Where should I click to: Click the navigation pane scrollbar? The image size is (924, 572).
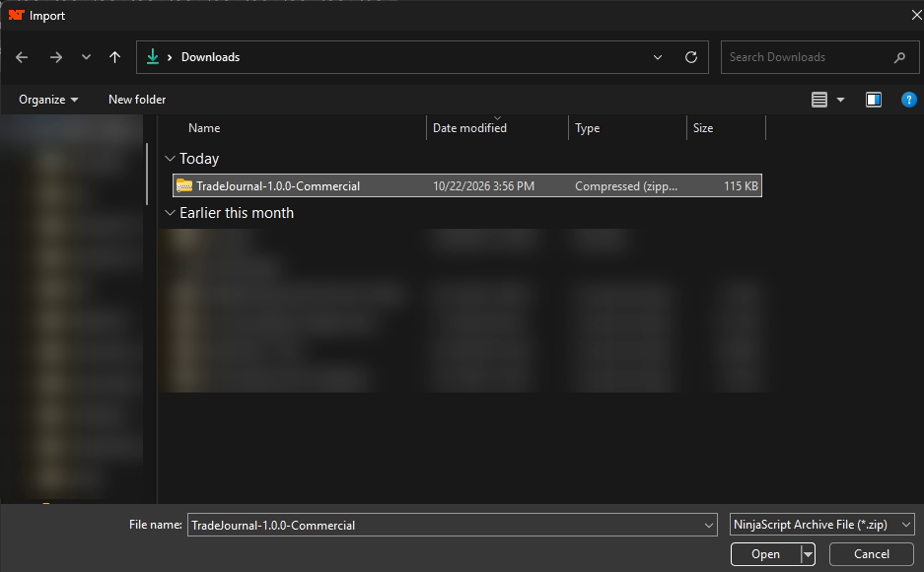[x=147, y=174]
